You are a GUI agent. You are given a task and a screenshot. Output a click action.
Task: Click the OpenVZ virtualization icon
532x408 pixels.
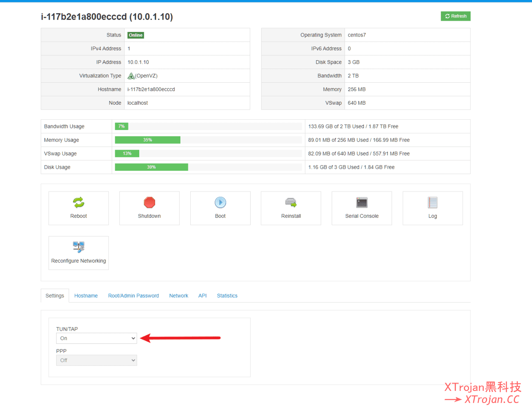131,76
